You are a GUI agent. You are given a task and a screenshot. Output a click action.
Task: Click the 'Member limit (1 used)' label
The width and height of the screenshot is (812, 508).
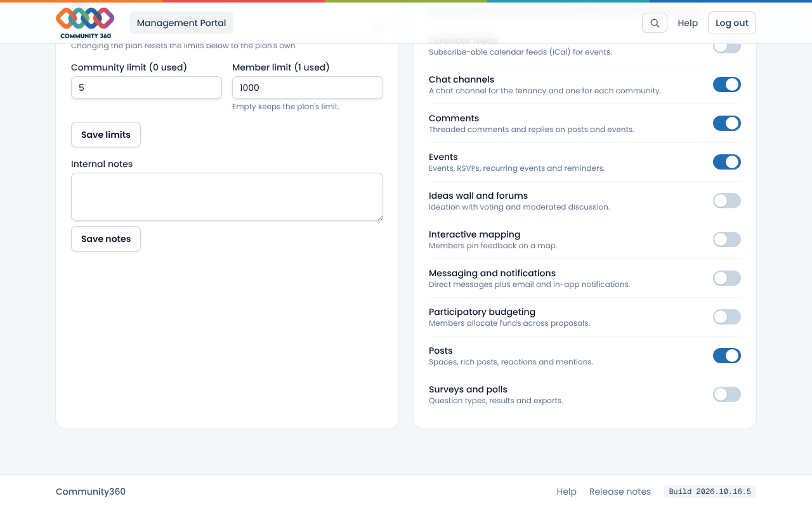click(x=281, y=67)
